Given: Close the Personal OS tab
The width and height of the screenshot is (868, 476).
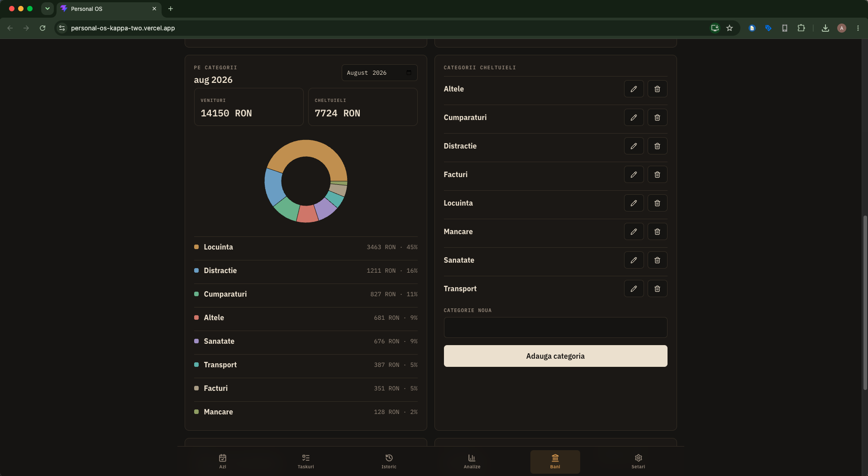Looking at the screenshot, I should (154, 9).
